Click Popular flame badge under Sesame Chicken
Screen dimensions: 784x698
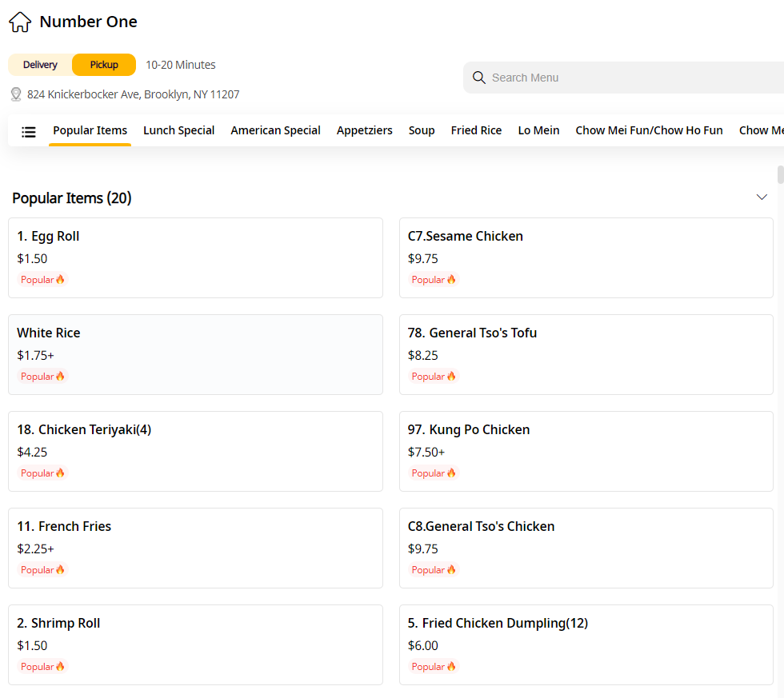coord(434,280)
